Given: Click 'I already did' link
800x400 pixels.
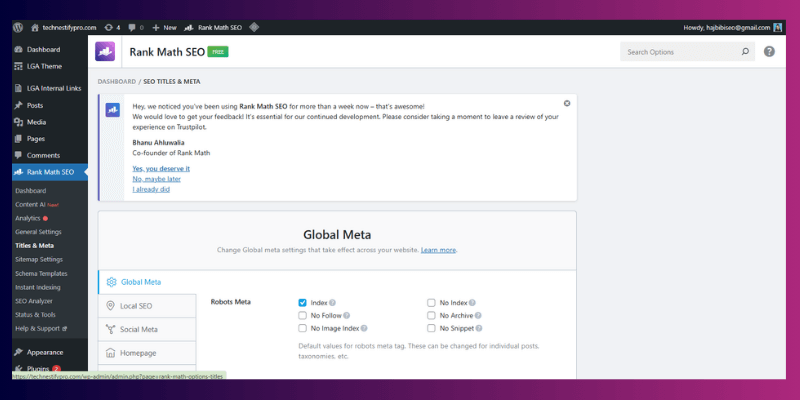Looking at the screenshot, I should click(151, 189).
